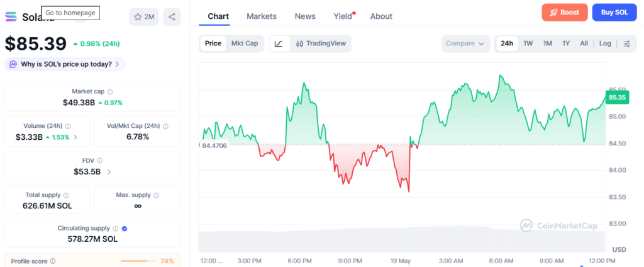Select the Mkt Cap chart toggle

[245, 43]
